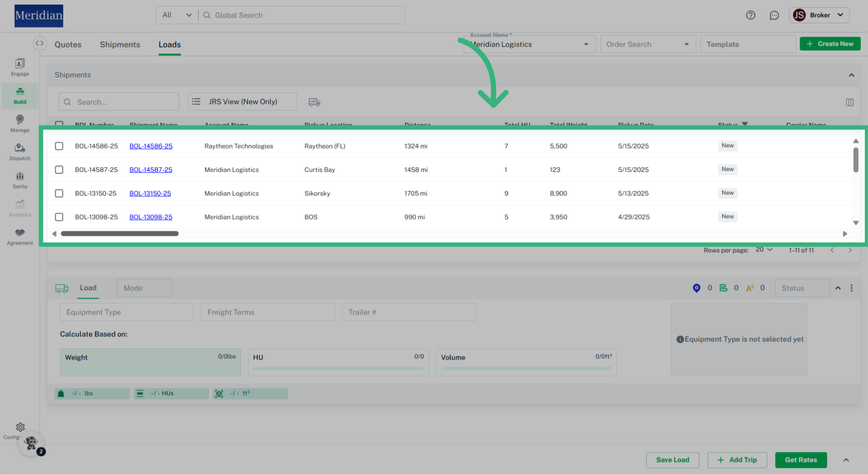Screen dimensions: 868x474
Task: Collapse the Shipments panel
Action: (x=851, y=75)
